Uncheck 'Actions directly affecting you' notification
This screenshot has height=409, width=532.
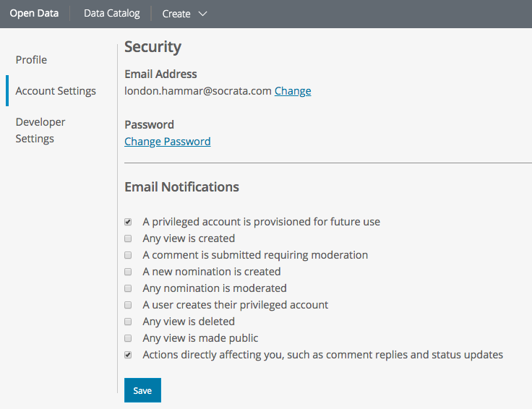[x=128, y=355]
